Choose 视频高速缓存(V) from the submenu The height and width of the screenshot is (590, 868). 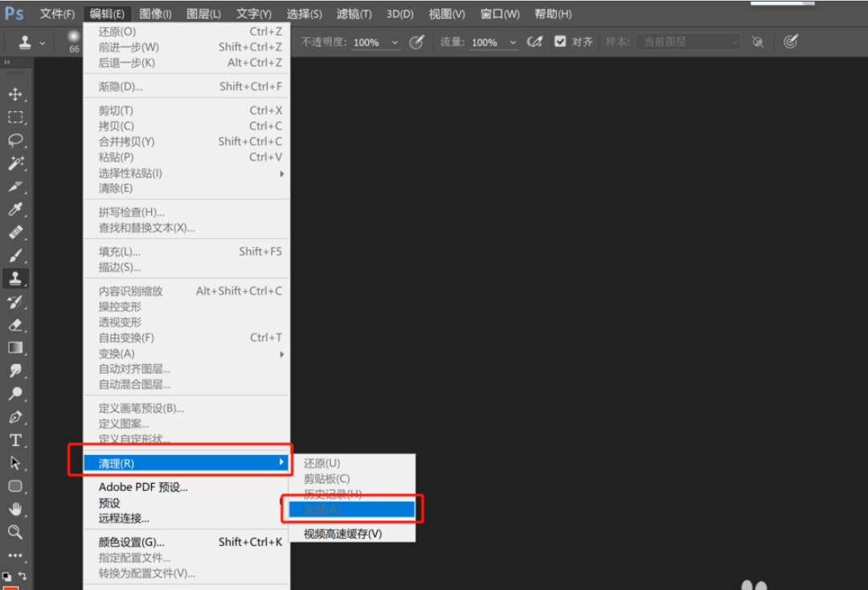click(342, 534)
